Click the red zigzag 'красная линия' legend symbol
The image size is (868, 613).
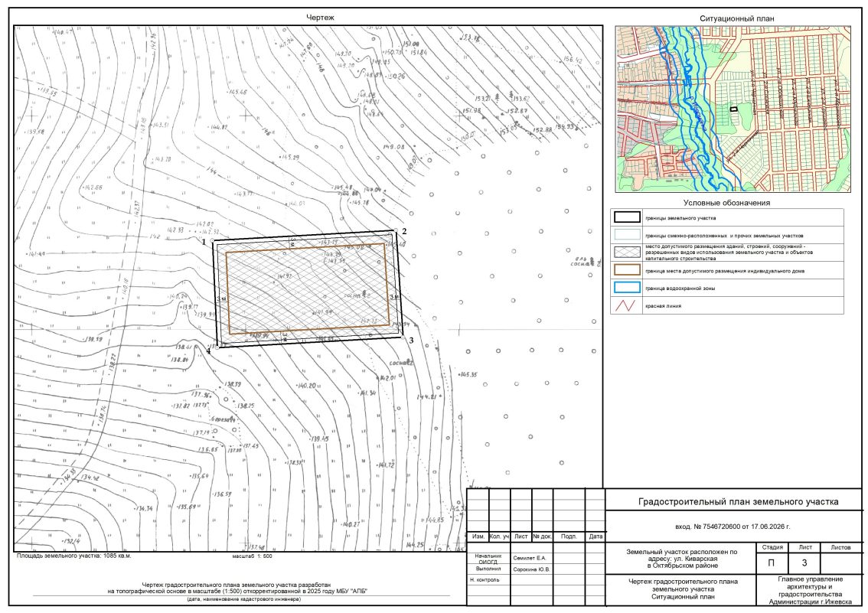tap(625, 305)
